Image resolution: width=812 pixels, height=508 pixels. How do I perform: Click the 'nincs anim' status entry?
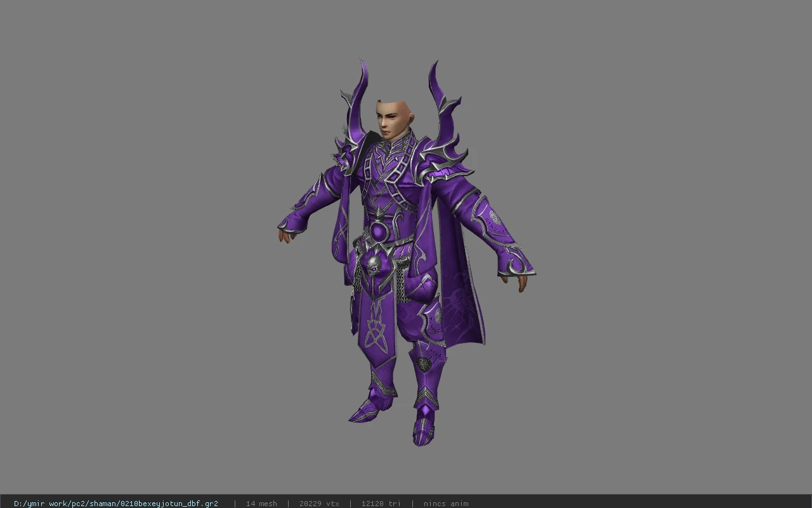[446, 504]
